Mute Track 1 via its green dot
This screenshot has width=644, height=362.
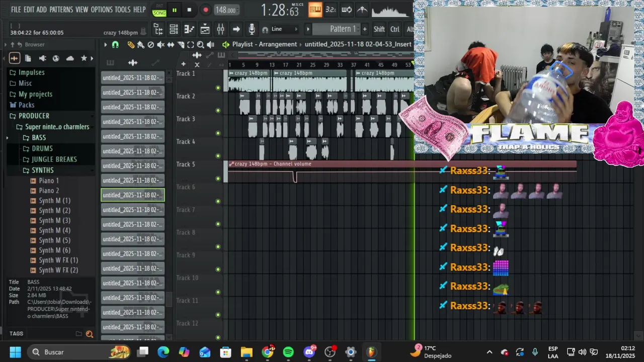pos(218,88)
